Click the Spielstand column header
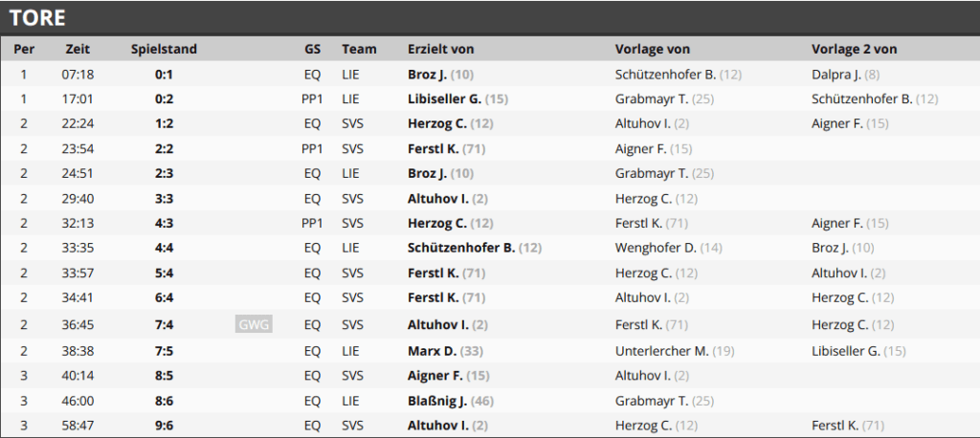Image resolution: width=980 pixels, height=438 pixels. [164, 49]
